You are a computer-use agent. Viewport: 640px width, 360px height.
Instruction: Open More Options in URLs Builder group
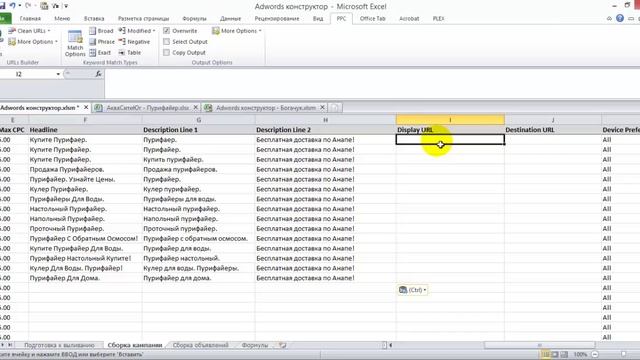[x=32, y=42]
